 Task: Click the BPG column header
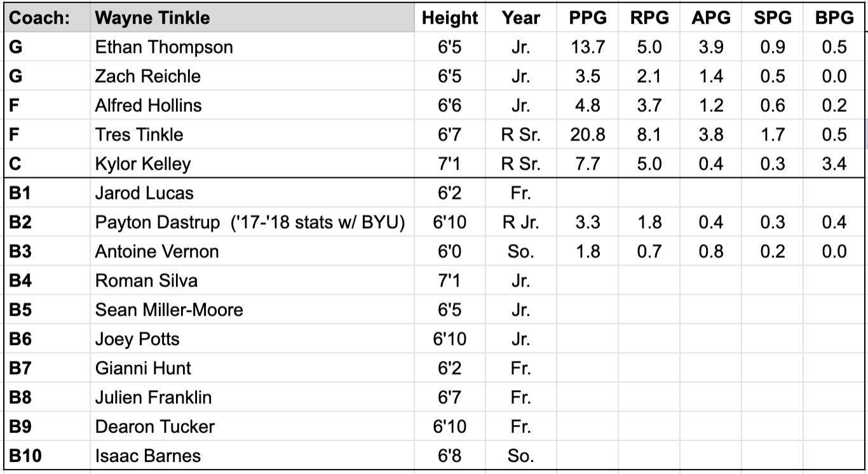[834, 18]
